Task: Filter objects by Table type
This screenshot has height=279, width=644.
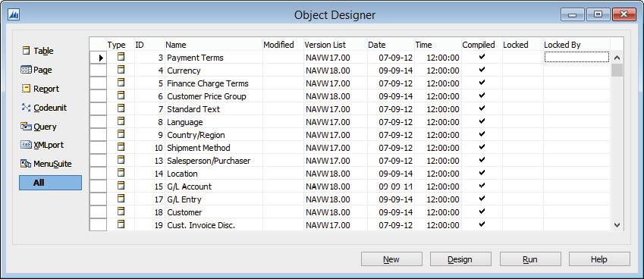Action: tap(37, 51)
